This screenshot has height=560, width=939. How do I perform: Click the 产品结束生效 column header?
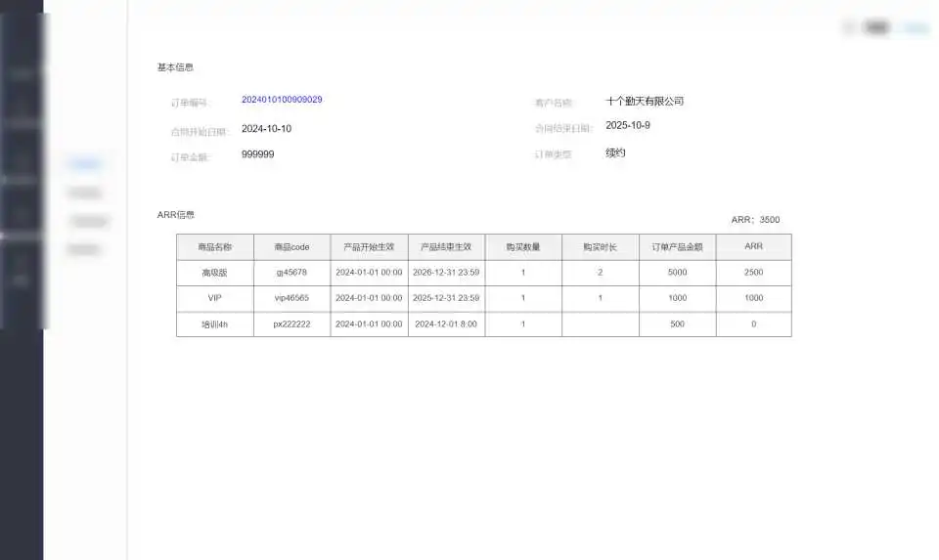coord(446,247)
